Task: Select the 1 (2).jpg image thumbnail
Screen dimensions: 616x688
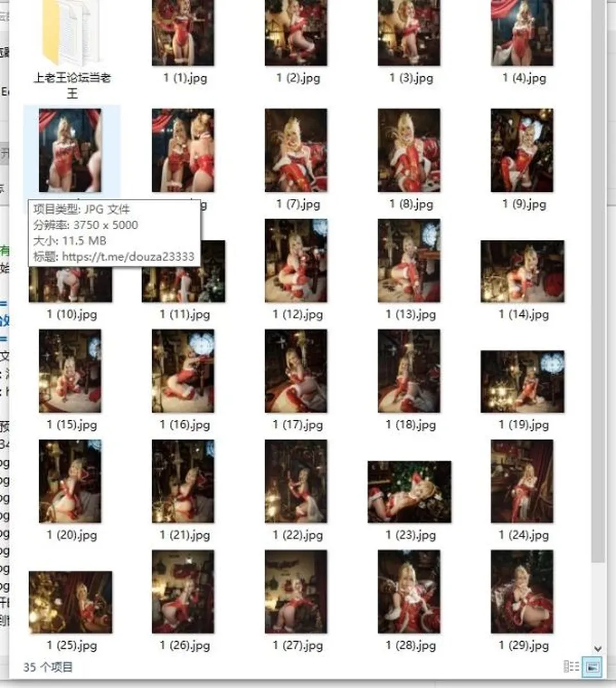Action: [x=296, y=33]
